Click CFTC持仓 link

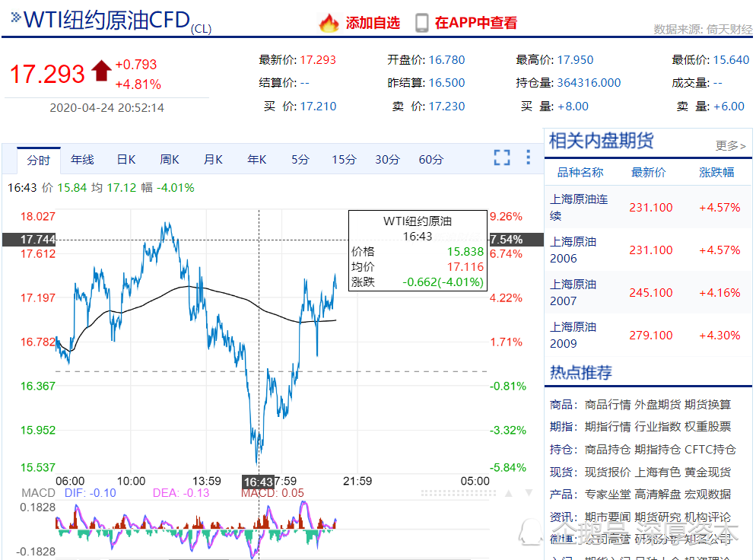click(710, 449)
